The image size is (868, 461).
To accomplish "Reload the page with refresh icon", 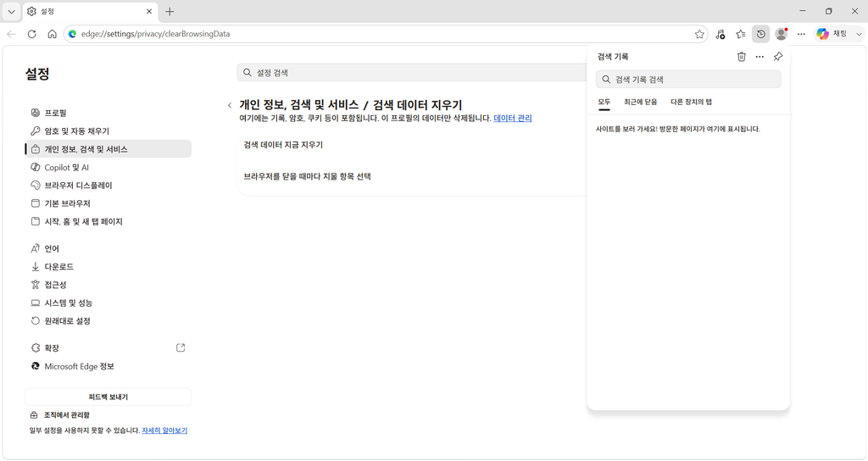I will point(31,34).
